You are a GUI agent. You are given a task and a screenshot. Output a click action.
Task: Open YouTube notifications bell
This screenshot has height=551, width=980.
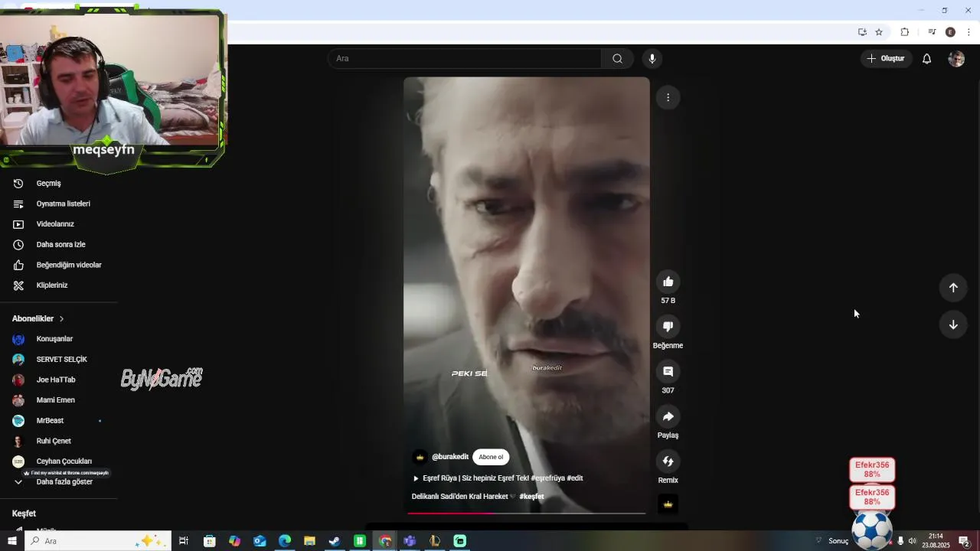coord(926,59)
